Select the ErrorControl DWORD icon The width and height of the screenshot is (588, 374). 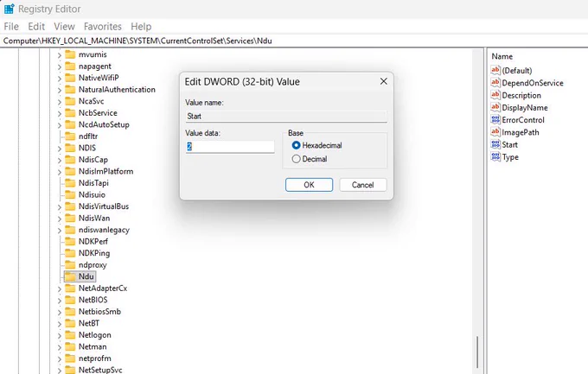point(495,119)
